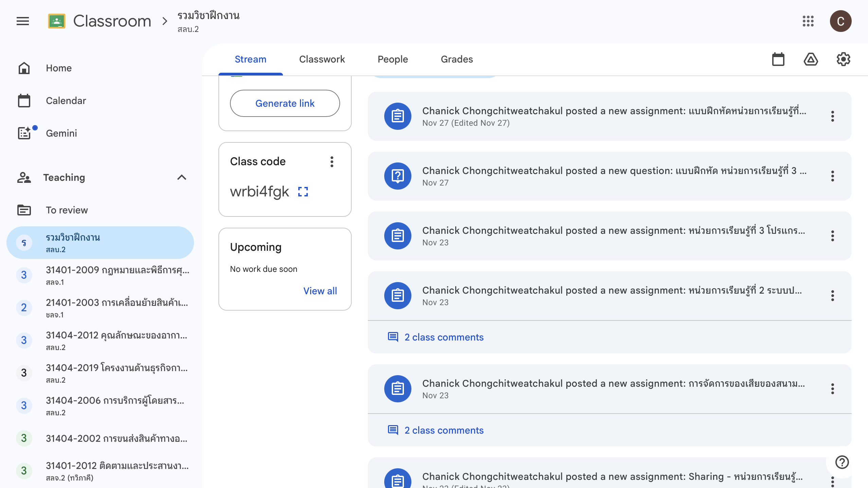
Task: Click the assignment icon of การจัดการของเสีย post
Action: click(397, 389)
